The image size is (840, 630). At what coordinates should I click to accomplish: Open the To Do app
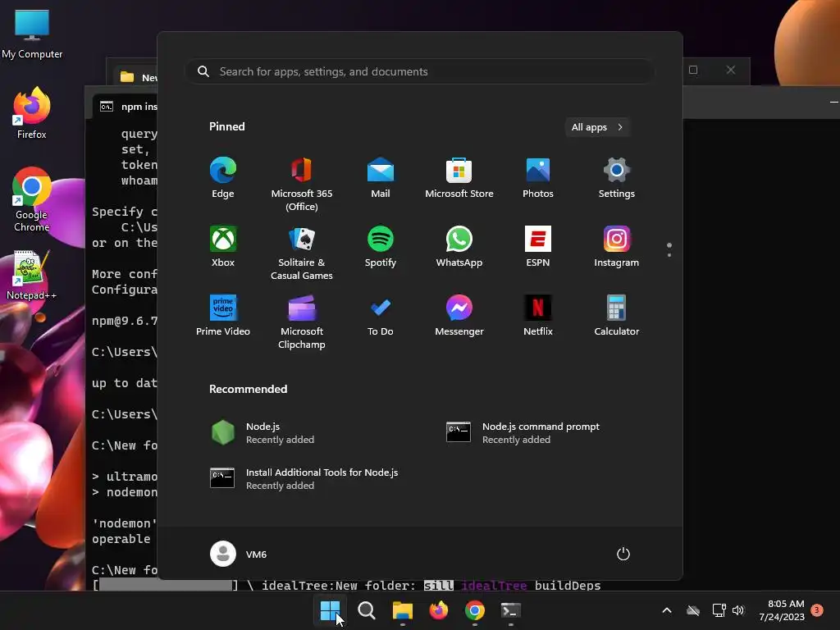381,316
